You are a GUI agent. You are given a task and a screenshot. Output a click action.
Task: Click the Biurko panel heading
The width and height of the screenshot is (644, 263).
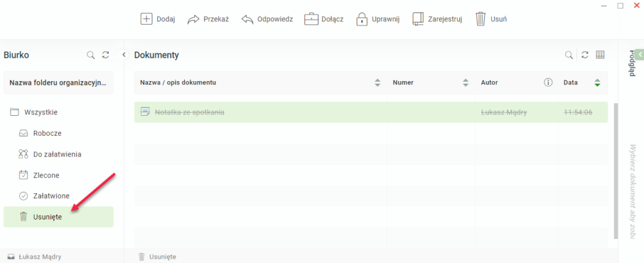[16, 55]
